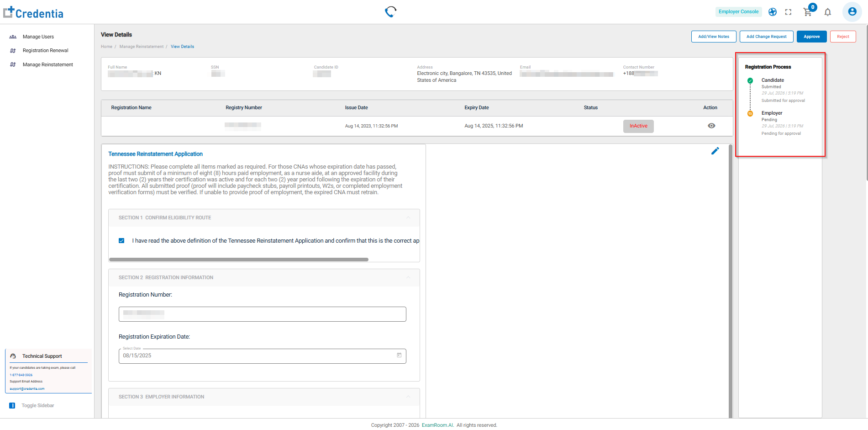Approve the reinstatement request
The width and height of the screenshot is (868, 430).
point(812,37)
